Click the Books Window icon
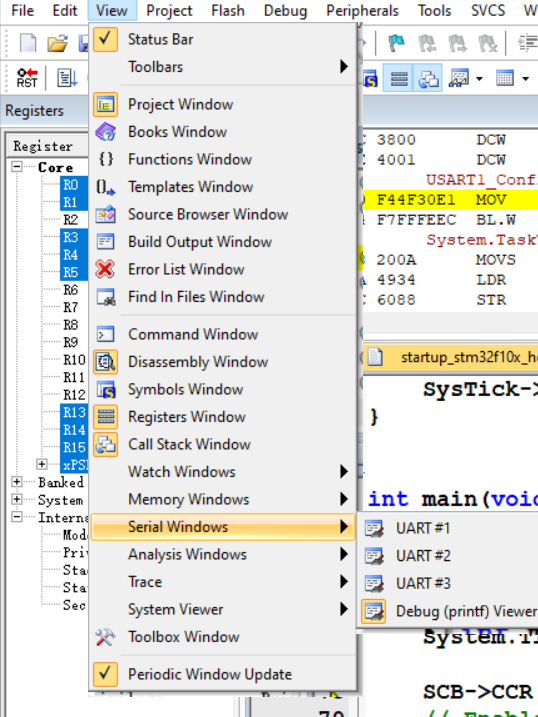The image size is (538, 717). pos(106,132)
